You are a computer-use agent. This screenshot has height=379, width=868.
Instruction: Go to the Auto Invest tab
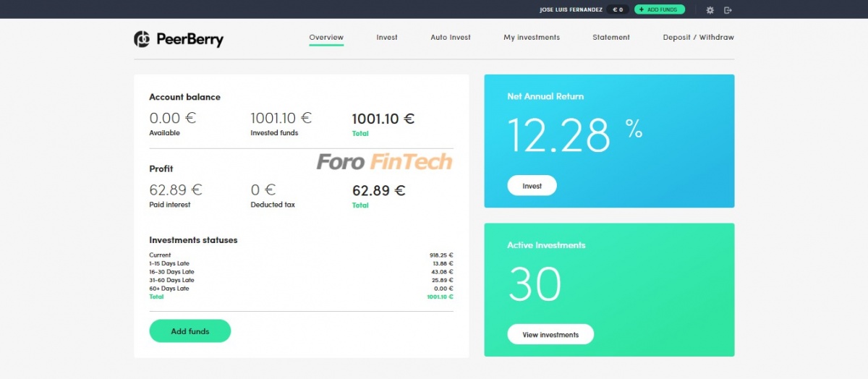click(451, 38)
